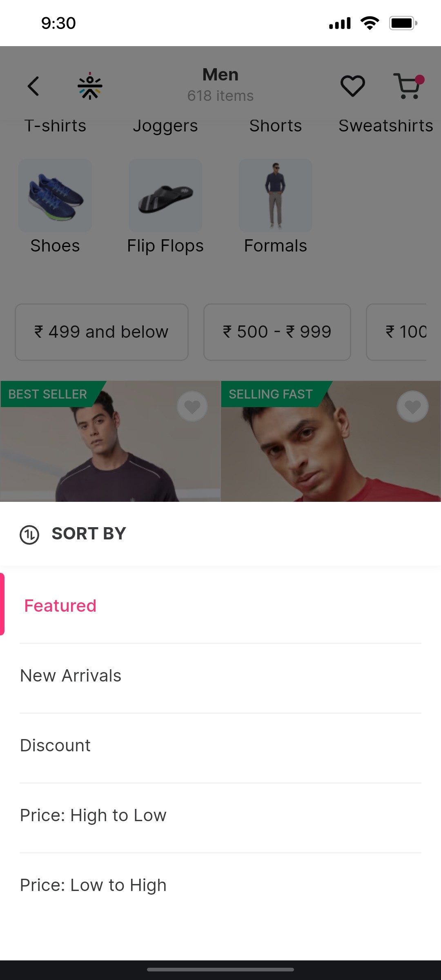The width and height of the screenshot is (441, 980).
Task: Favorite the BEST SELLER product with its heart
Action: click(192, 405)
